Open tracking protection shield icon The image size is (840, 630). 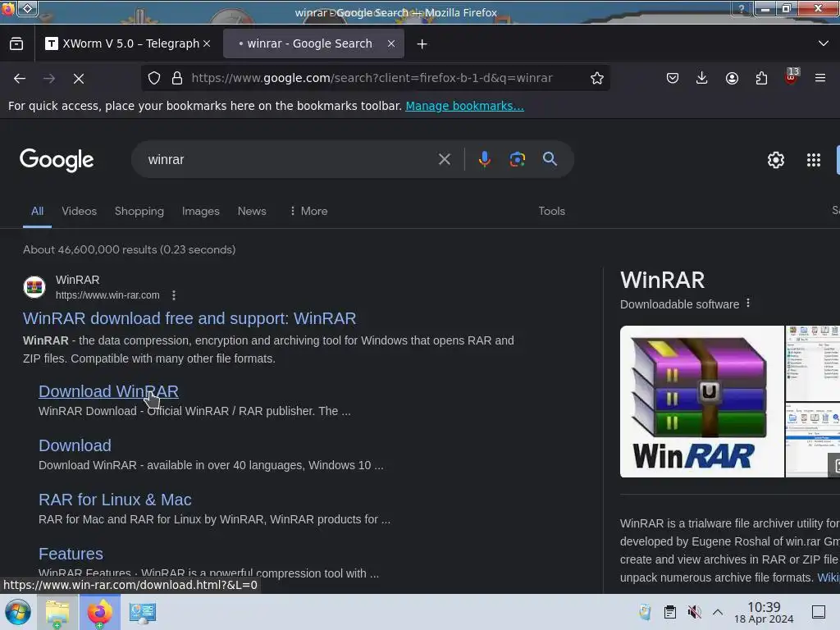pyautogui.click(x=154, y=78)
